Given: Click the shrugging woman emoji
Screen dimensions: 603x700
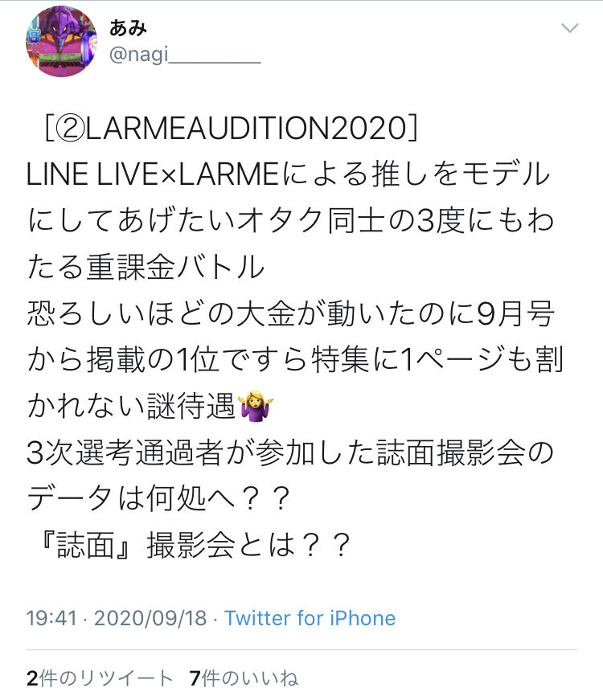Looking at the screenshot, I should point(256,405).
